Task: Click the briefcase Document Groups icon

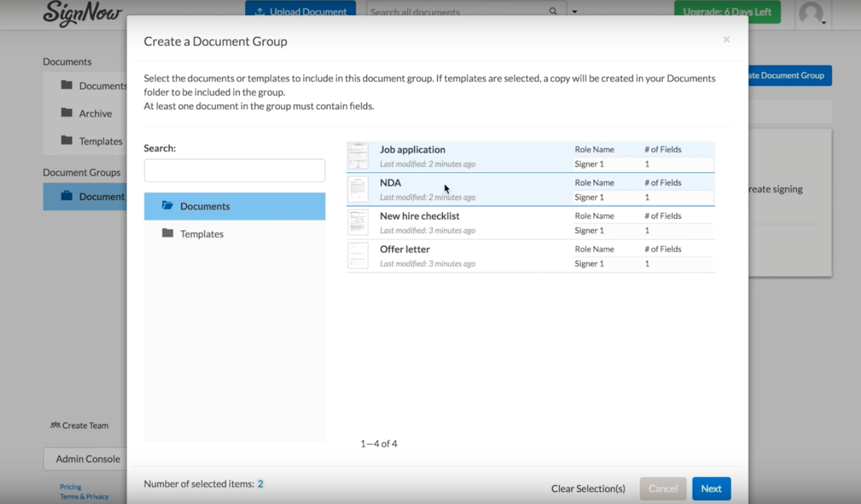Action: tap(66, 196)
